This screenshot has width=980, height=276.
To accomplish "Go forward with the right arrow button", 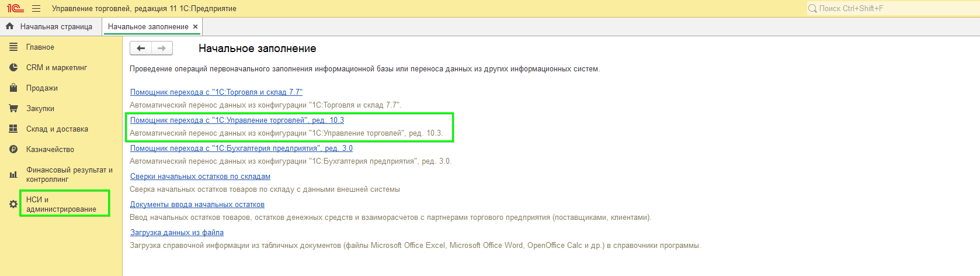I will [162, 48].
